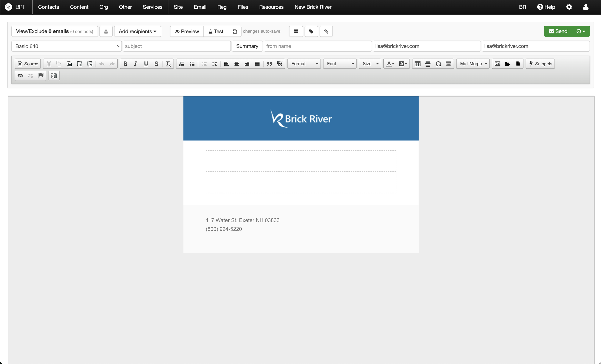The image size is (601, 364).
Task: Open the Resources menu
Action: 271,7
